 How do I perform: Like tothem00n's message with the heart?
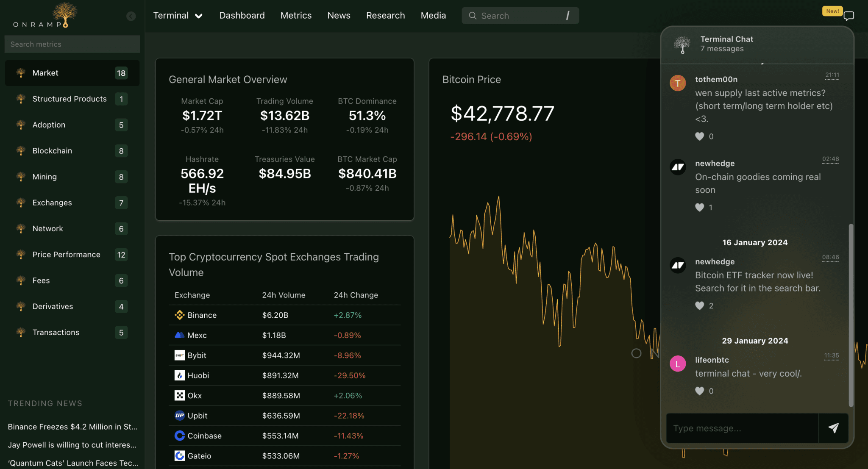699,136
